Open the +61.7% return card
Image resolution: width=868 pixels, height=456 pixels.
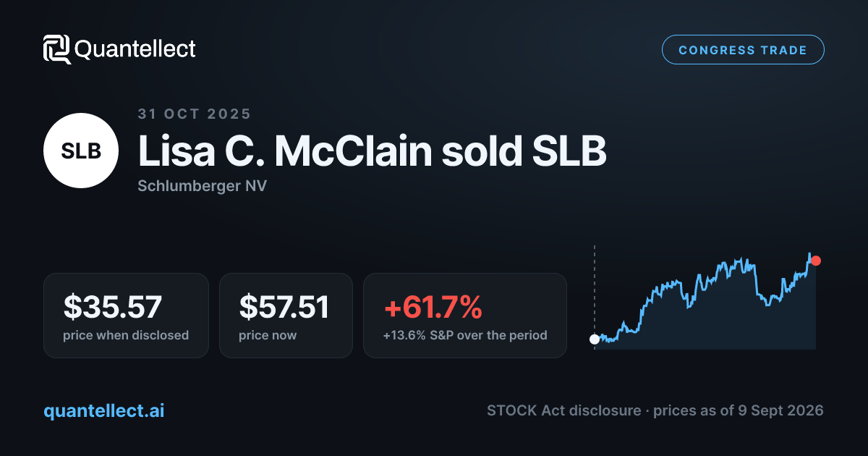pos(465,316)
